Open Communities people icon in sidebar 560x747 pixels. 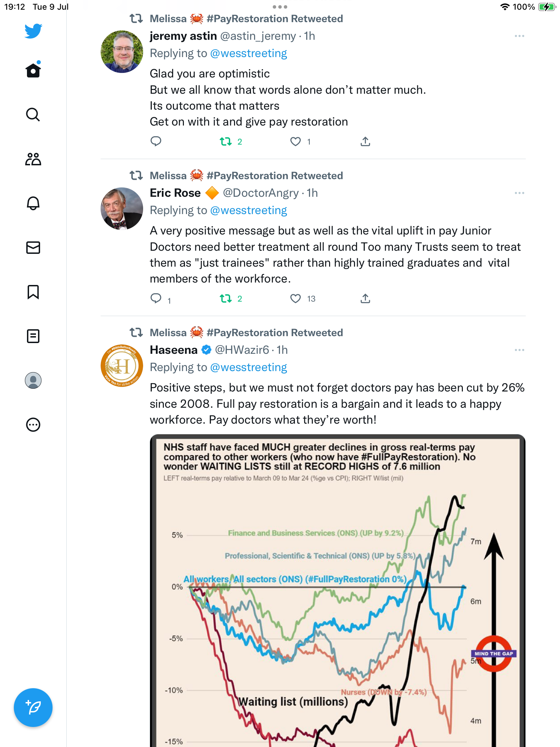coord(33,159)
